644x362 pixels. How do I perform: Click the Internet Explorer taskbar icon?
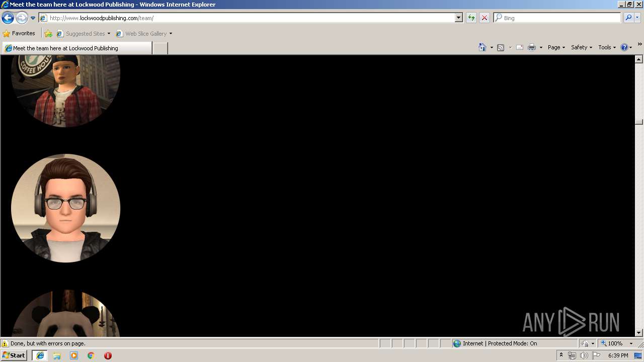coord(40,355)
